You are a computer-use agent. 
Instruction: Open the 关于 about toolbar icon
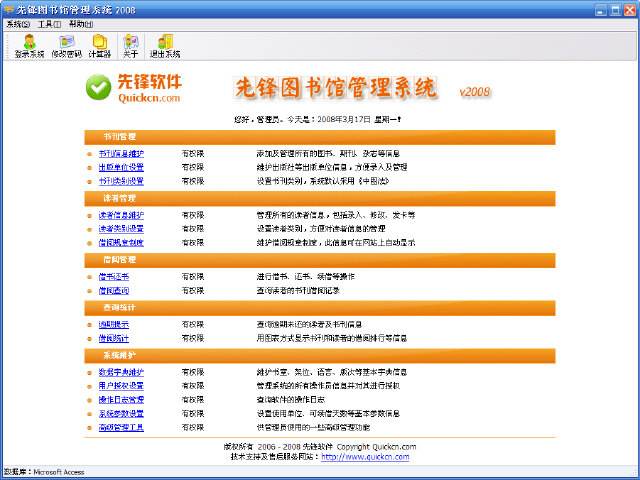click(131, 46)
